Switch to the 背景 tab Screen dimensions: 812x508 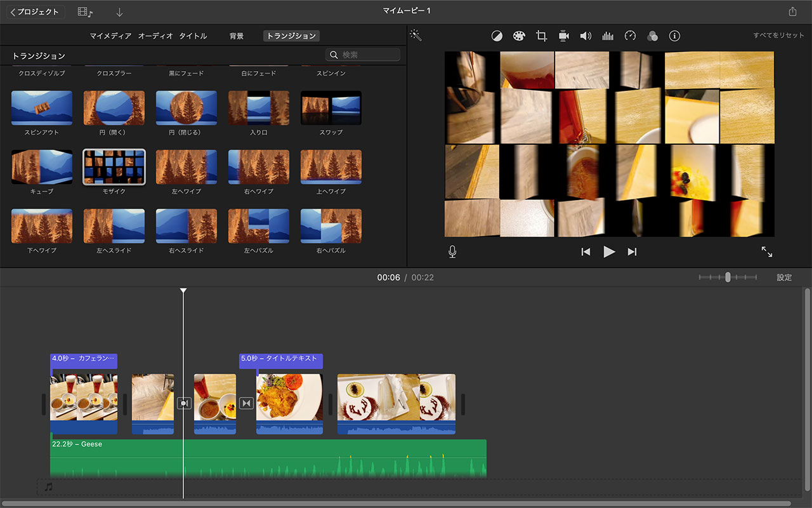pos(237,36)
